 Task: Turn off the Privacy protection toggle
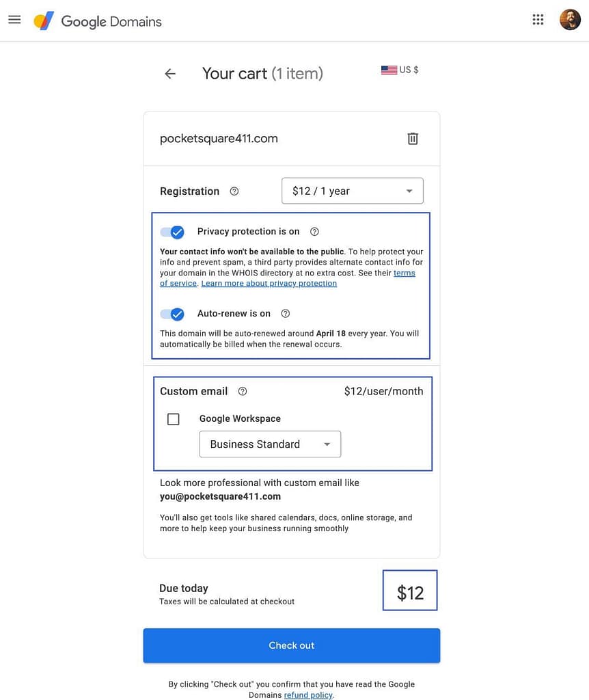(x=172, y=232)
